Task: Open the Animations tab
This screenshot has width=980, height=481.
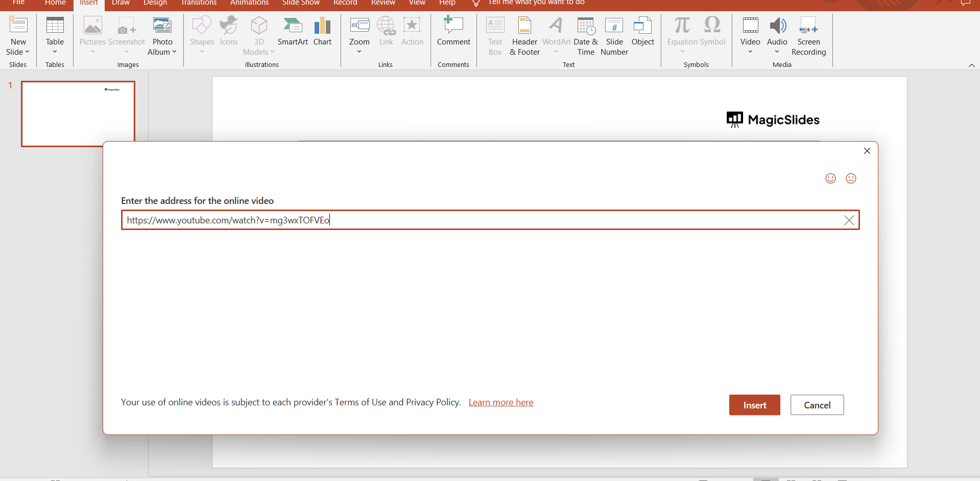Action: (249, 3)
